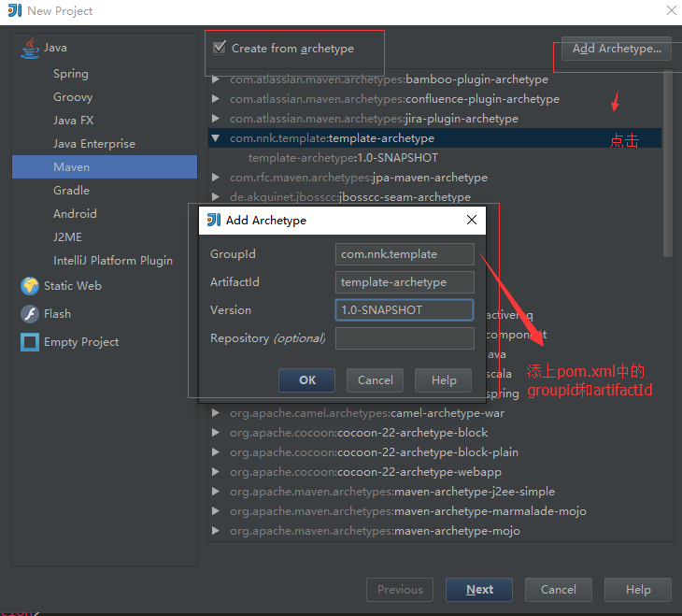Expand the cocoon-22-archetype-webapp node
This screenshot has height=616, width=682.
click(215, 471)
